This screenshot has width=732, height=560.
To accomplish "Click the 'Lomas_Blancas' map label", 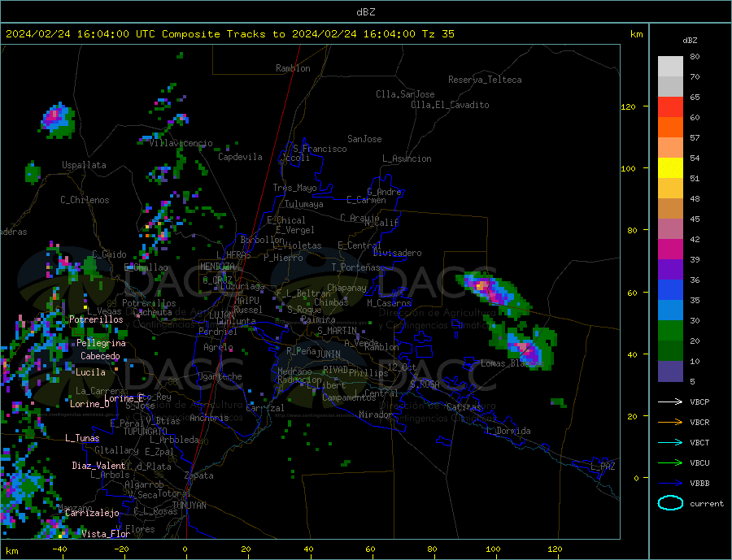I will click(x=512, y=363).
